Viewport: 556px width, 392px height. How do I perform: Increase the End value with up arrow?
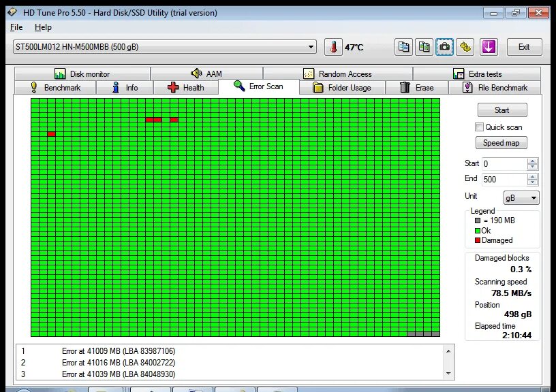coord(531,176)
